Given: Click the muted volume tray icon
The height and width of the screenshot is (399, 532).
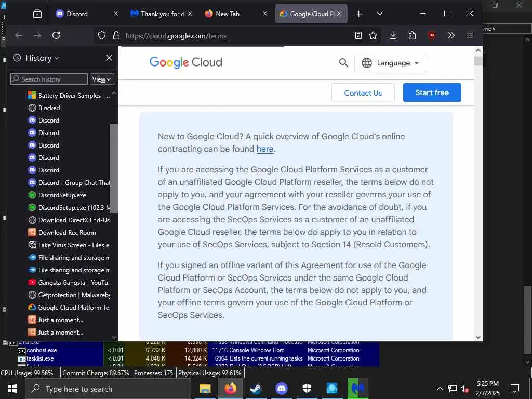Looking at the screenshot, I should click(x=464, y=389).
